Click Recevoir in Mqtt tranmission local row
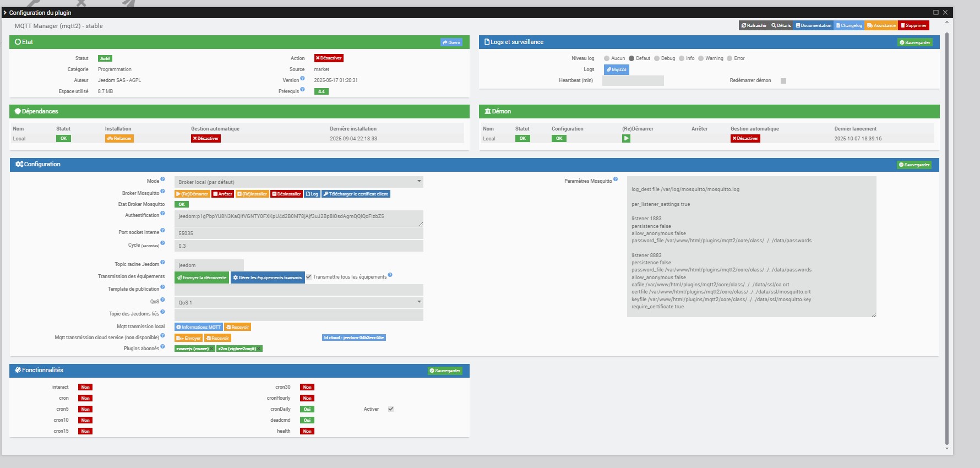 tap(238, 327)
